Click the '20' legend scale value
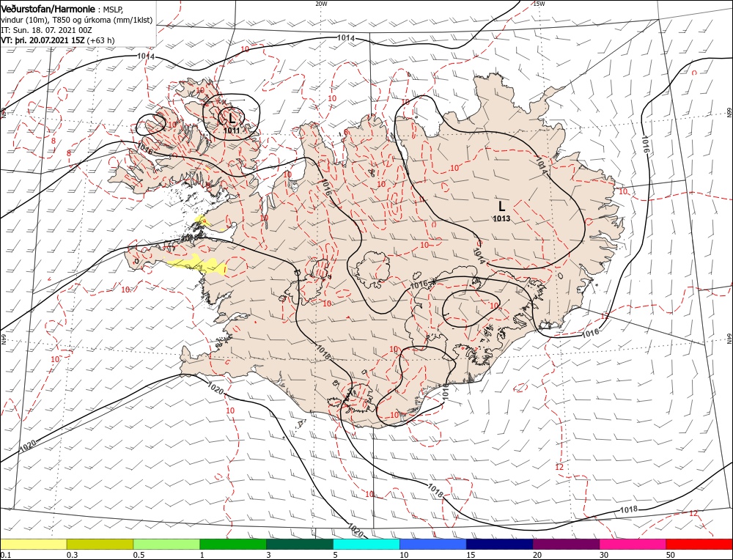 pos(537,555)
